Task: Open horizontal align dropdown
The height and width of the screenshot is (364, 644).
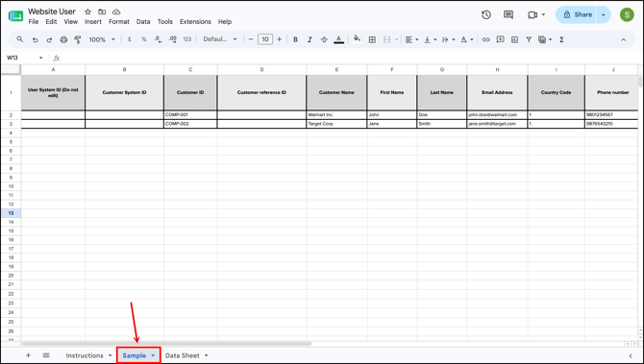Action: (411, 39)
